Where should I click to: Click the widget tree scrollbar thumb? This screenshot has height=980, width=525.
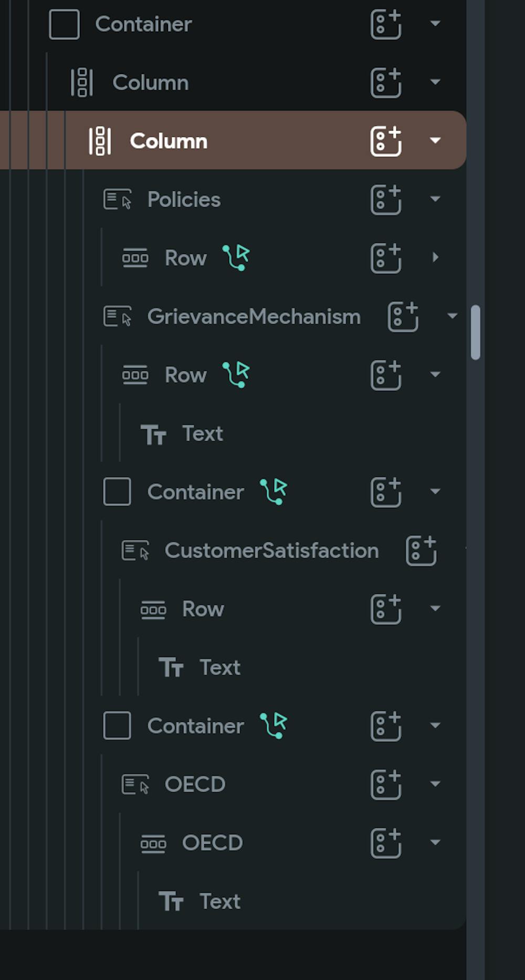[476, 333]
